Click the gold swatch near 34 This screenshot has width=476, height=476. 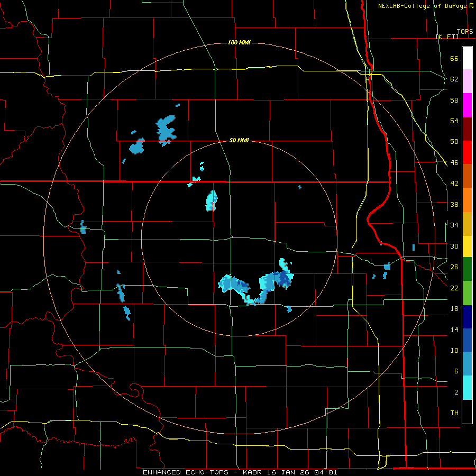pyautogui.click(x=467, y=223)
